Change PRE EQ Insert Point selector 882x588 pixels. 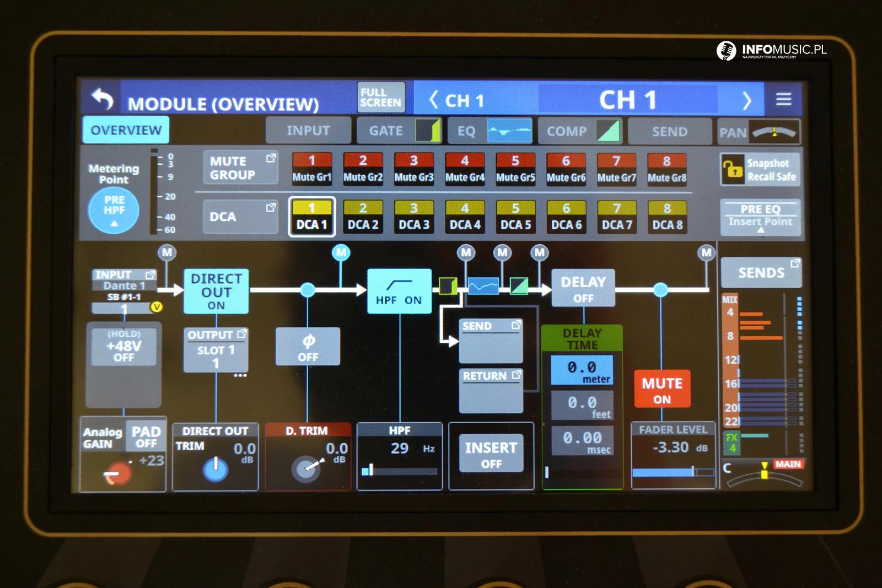pos(760,217)
